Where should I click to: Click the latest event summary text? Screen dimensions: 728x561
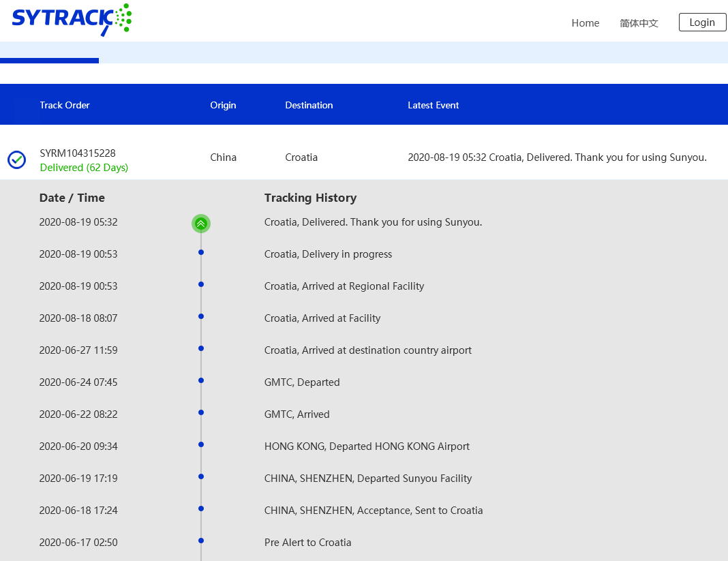(x=557, y=157)
